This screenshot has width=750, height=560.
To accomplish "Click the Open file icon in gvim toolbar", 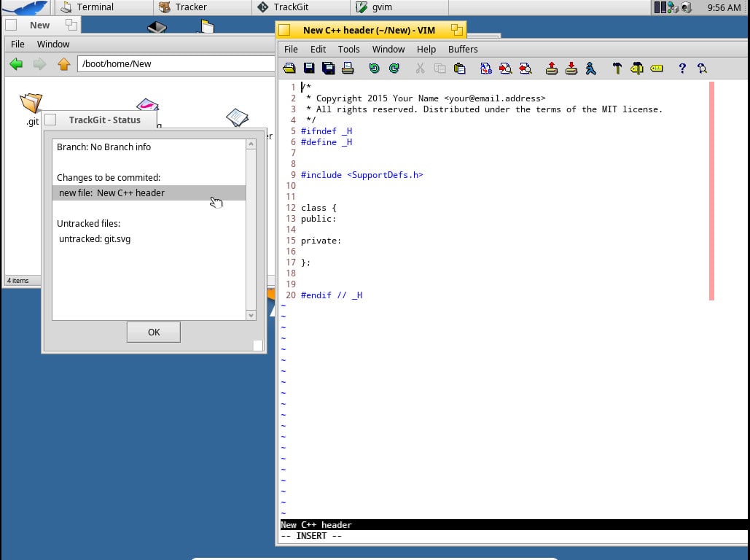I will coord(289,69).
